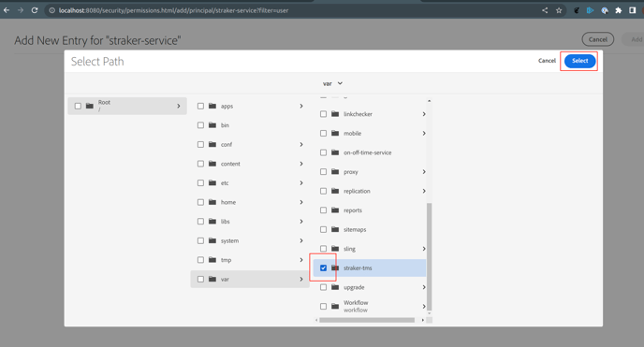Click the scroll up arrow of var column
This screenshot has width=644, height=347.
coord(430,100)
